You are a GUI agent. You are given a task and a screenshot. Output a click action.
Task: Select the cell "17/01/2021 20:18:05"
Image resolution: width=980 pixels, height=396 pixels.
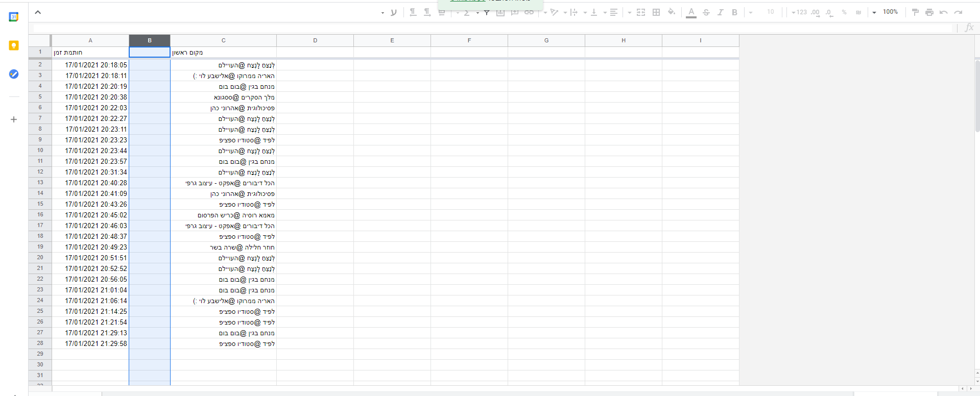click(x=90, y=65)
